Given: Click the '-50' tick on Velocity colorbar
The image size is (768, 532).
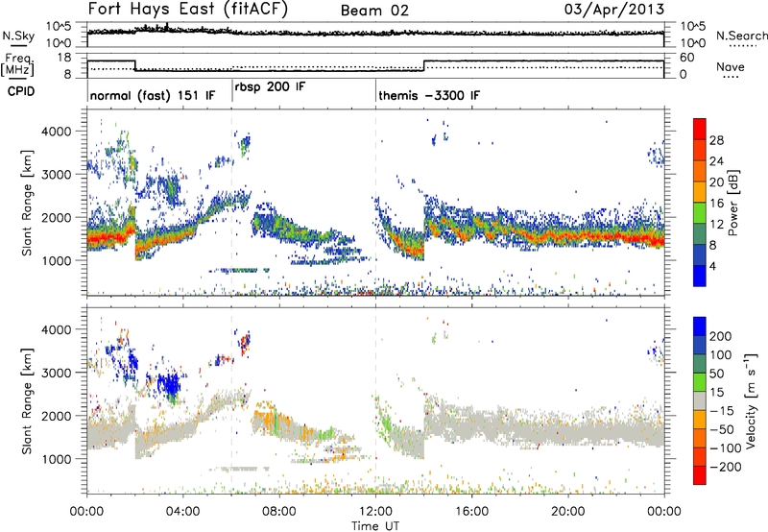Looking at the screenshot, I should (722, 429).
